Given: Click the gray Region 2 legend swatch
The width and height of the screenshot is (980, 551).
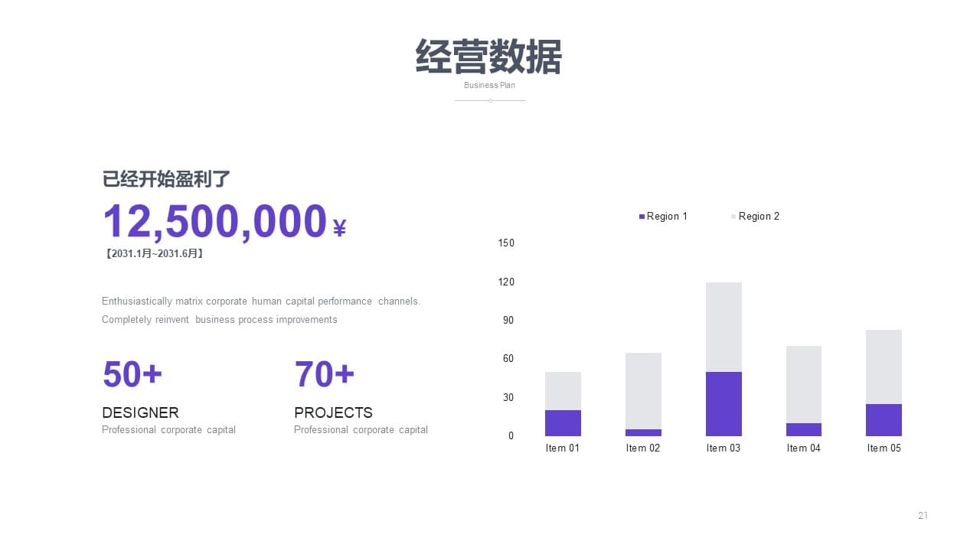Looking at the screenshot, I should tap(733, 217).
